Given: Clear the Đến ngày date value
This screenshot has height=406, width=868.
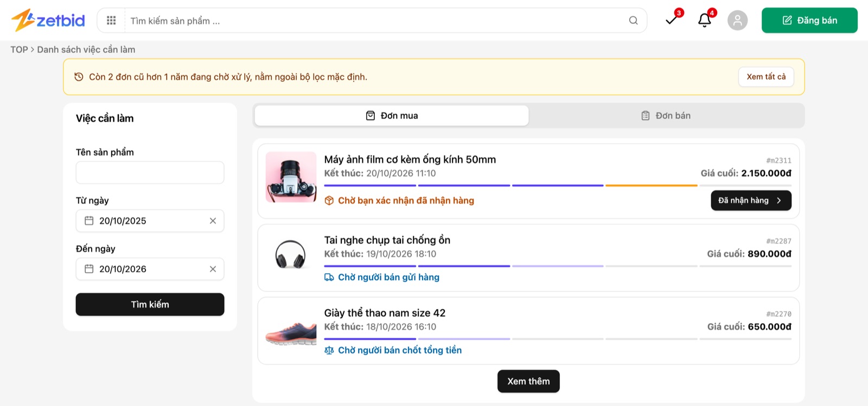Looking at the screenshot, I should click(213, 269).
